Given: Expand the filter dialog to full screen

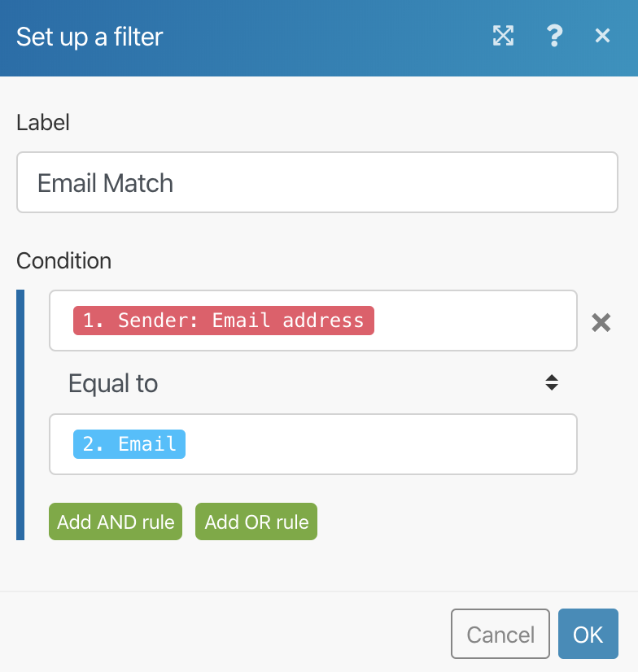Looking at the screenshot, I should (503, 36).
